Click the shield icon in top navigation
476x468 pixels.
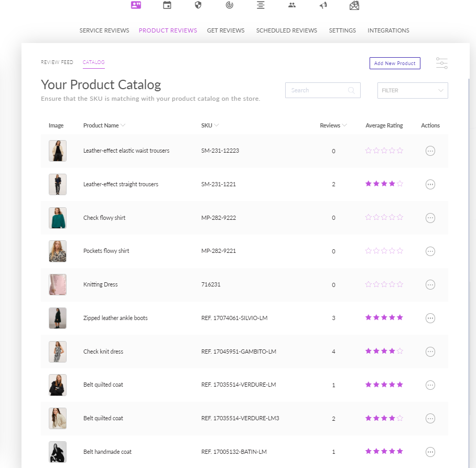198,5
